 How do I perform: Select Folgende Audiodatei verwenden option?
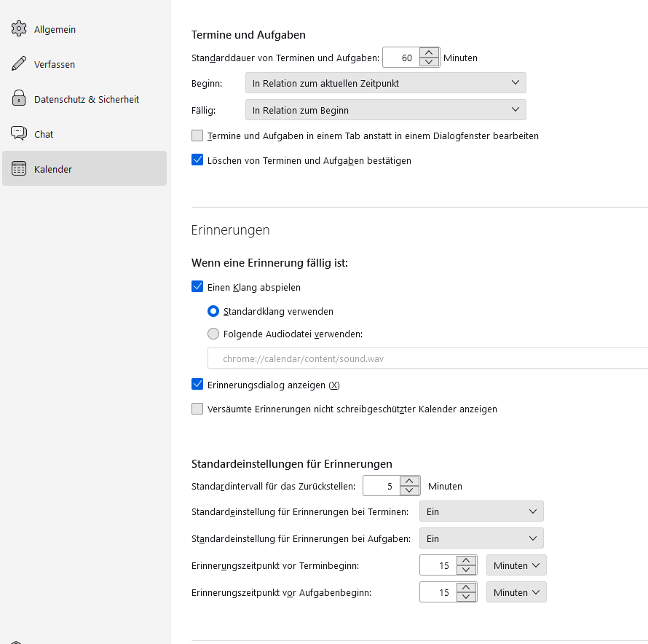pyautogui.click(x=213, y=334)
